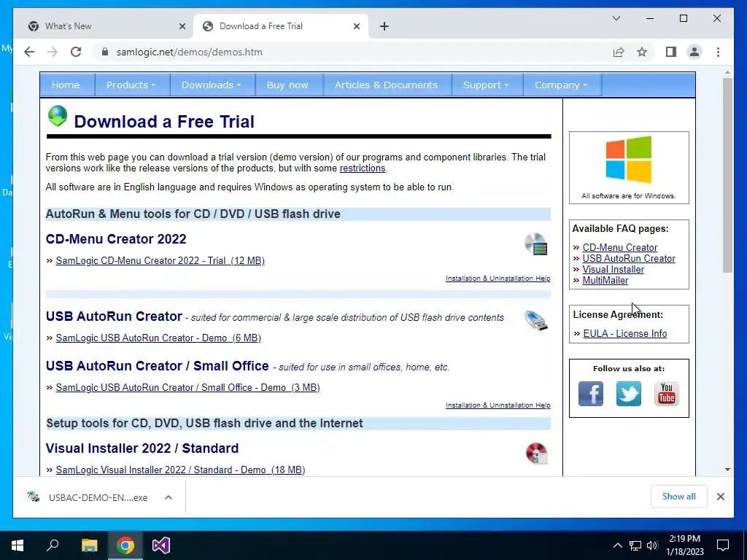The width and height of the screenshot is (747, 560).
Task: Click the scrollbar down arrow
Action: coord(727,470)
